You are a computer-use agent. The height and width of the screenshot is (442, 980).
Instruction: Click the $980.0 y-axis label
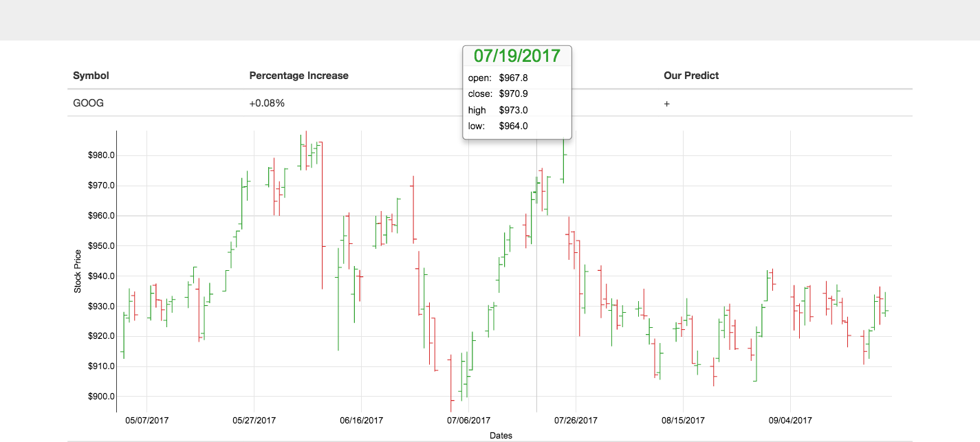pyautogui.click(x=101, y=155)
